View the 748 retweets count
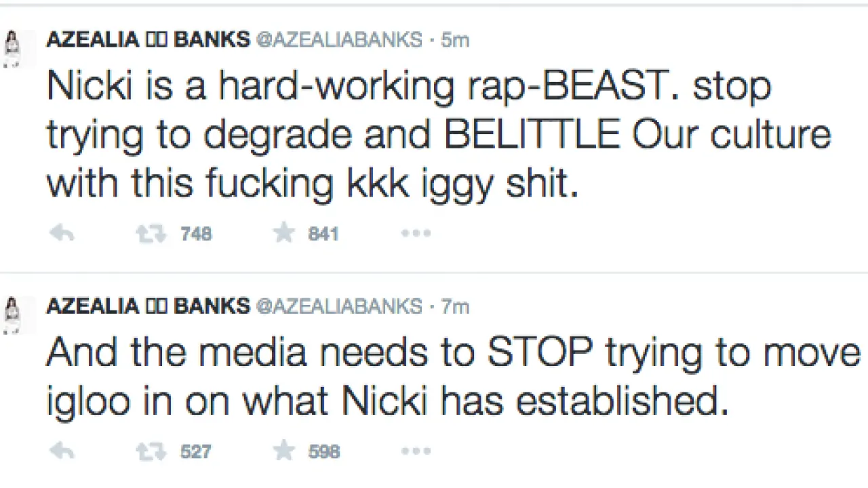Image resolution: width=868 pixels, height=488 pixels. [x=196, y=234]
